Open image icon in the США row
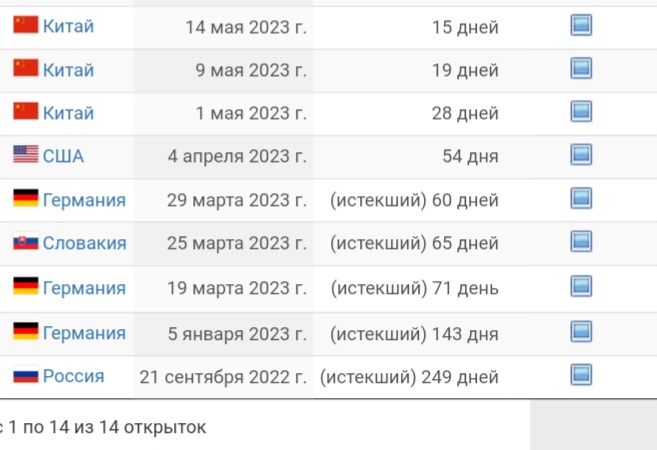 pyautogui.click(x=581, y=155)
